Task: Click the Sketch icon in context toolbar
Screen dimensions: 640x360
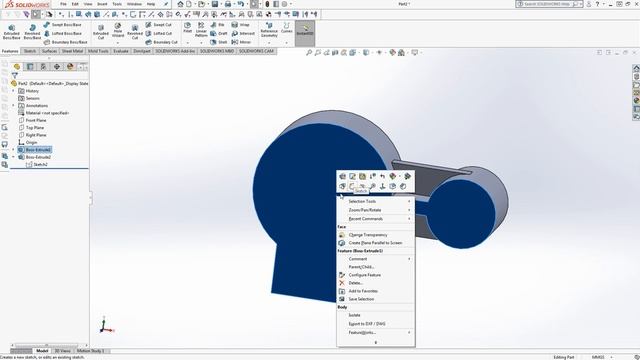Action: pos(352,186)
